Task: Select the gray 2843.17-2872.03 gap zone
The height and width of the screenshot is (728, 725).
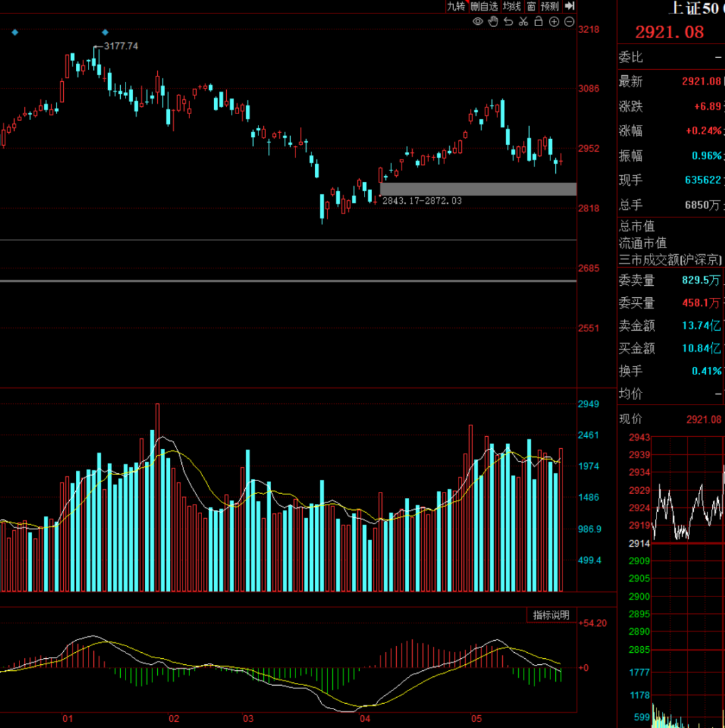Action: click(478, 189)
